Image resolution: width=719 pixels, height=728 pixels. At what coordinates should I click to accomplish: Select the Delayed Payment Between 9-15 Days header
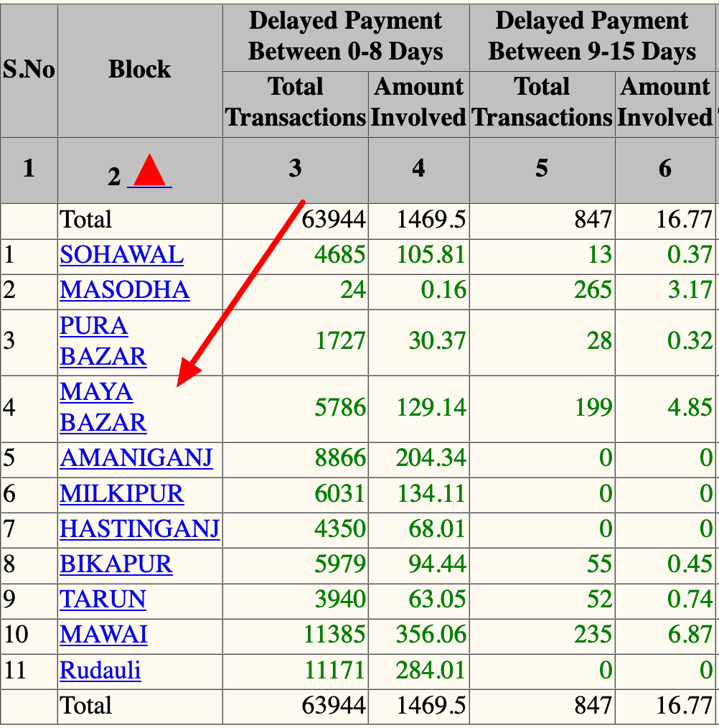coord(592,36)
